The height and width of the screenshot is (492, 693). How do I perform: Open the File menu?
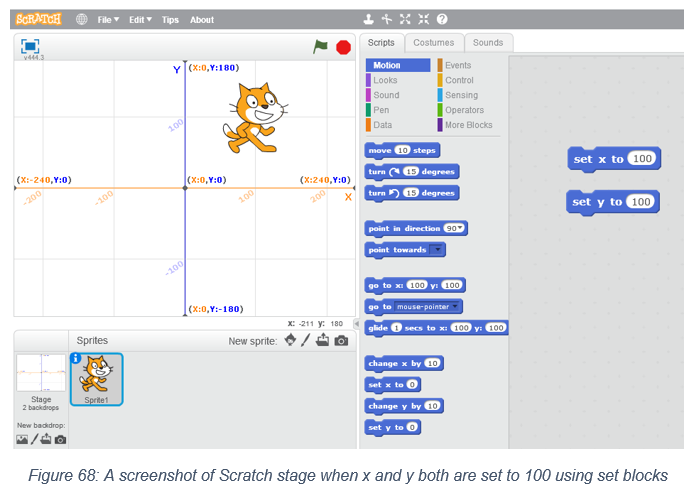pyautogui.click(x=108, y=20)
